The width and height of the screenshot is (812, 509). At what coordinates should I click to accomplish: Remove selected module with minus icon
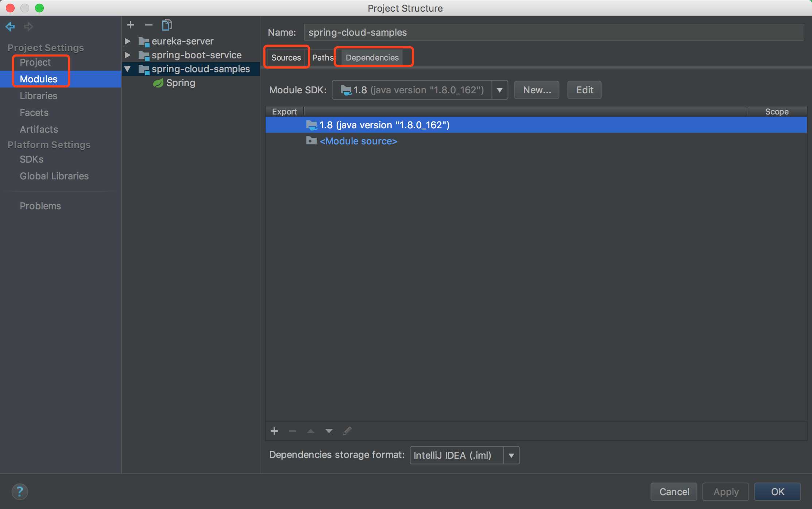pyautogui.click(x=148, y=25)
